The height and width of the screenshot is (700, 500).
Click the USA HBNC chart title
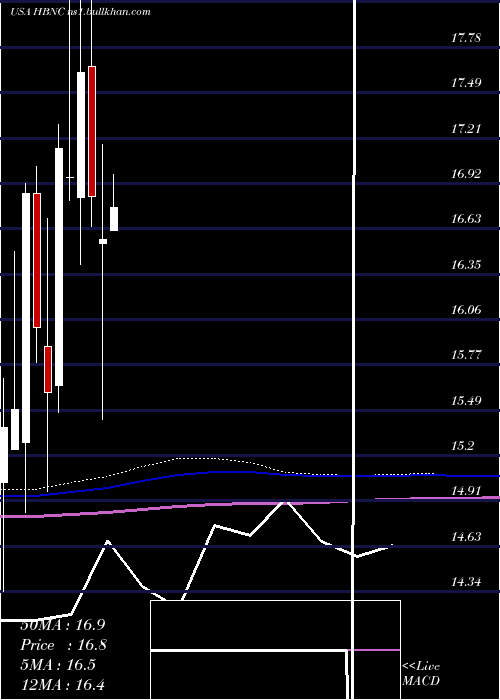[x=81, y=12]
